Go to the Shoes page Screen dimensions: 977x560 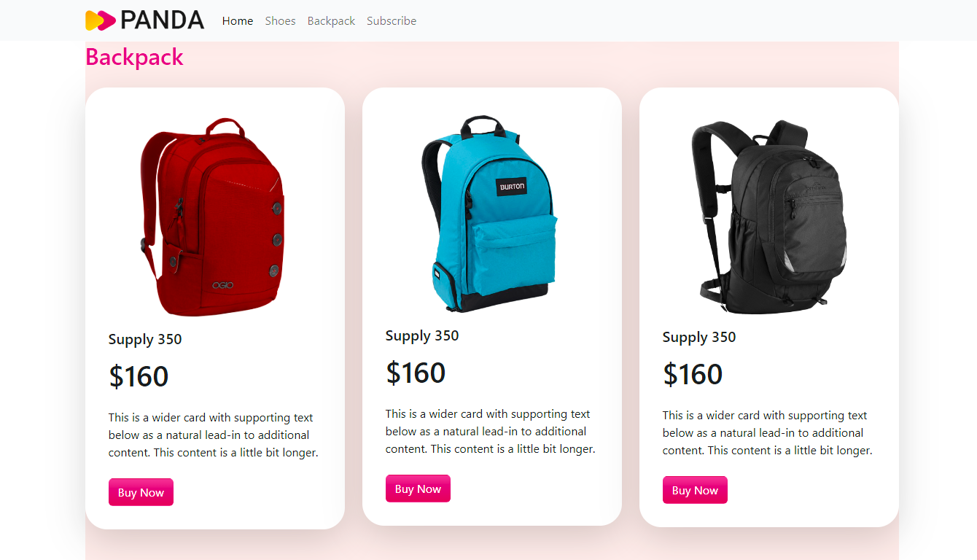pos(281,21)
